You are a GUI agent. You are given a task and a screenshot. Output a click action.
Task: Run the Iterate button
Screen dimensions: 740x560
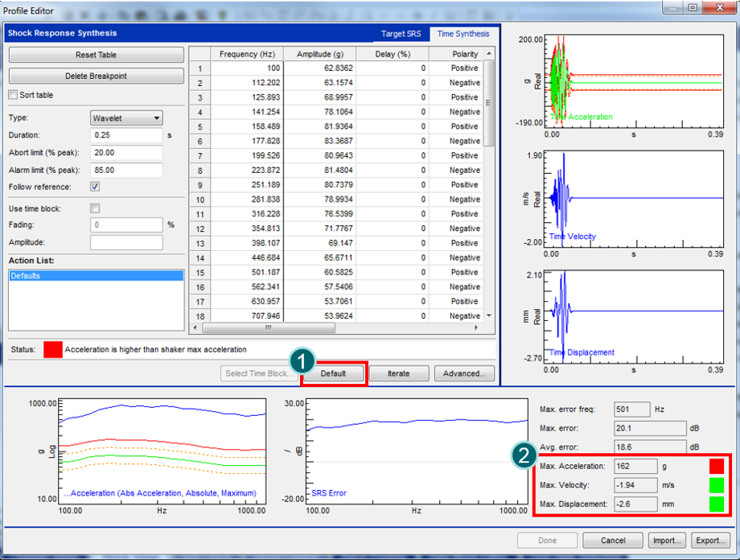398,373
